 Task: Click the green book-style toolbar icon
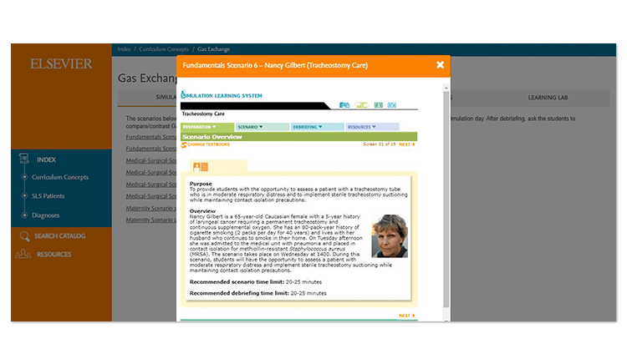378,105
